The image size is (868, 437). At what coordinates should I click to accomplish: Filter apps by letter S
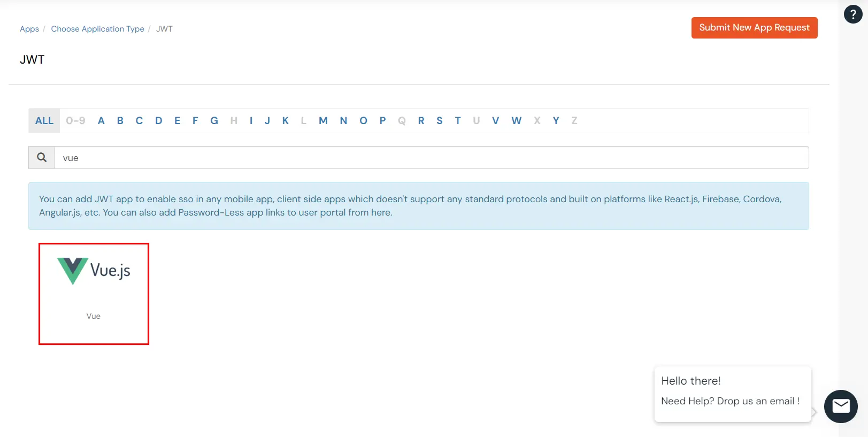point(440,121)
